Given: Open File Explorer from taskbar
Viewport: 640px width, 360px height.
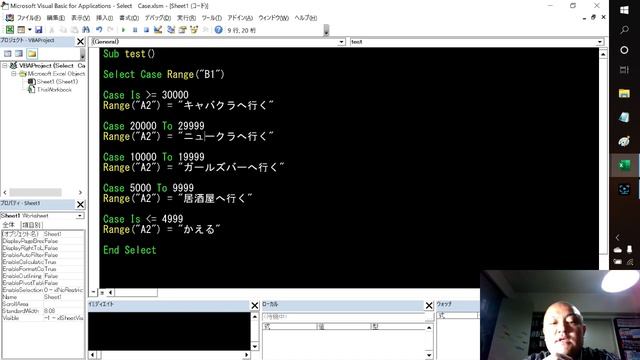Looking at the screenshot, I should coord(624,93).
